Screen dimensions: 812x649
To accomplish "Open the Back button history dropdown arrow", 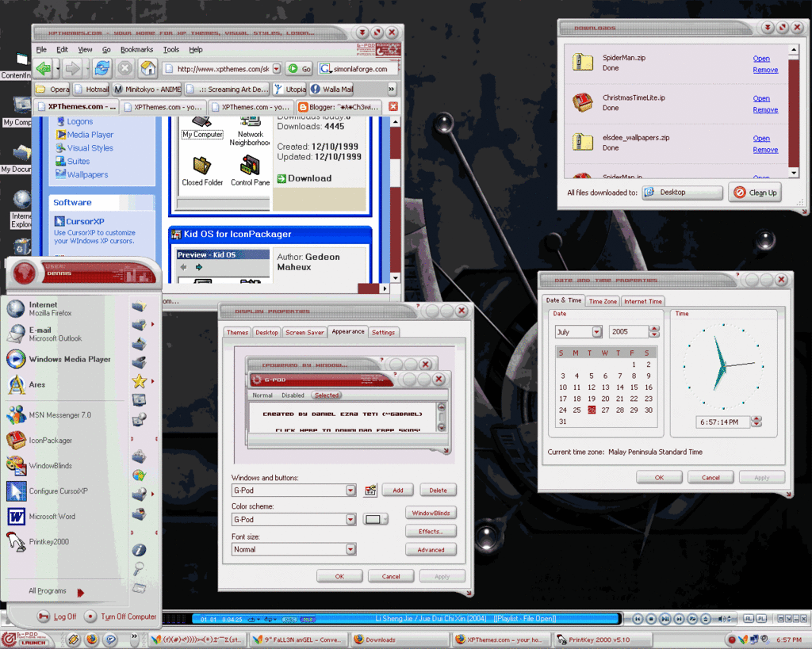I will click(58, 68).
